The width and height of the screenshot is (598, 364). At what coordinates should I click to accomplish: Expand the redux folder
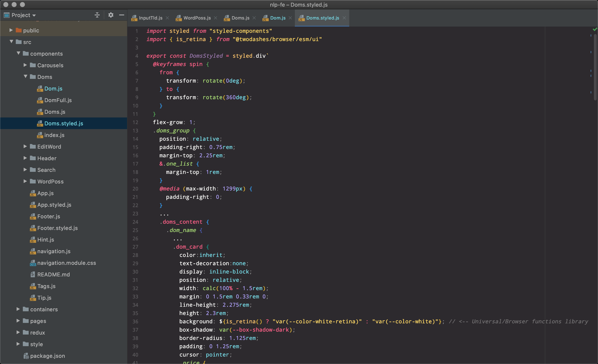pos(18,332)
